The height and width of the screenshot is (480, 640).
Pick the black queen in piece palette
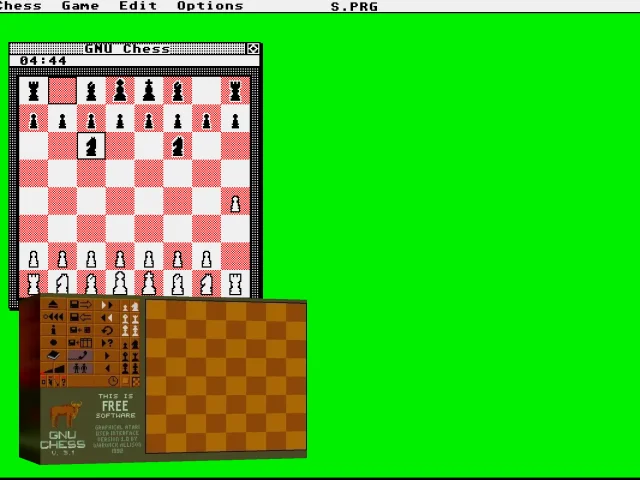[x=125, y=369]
